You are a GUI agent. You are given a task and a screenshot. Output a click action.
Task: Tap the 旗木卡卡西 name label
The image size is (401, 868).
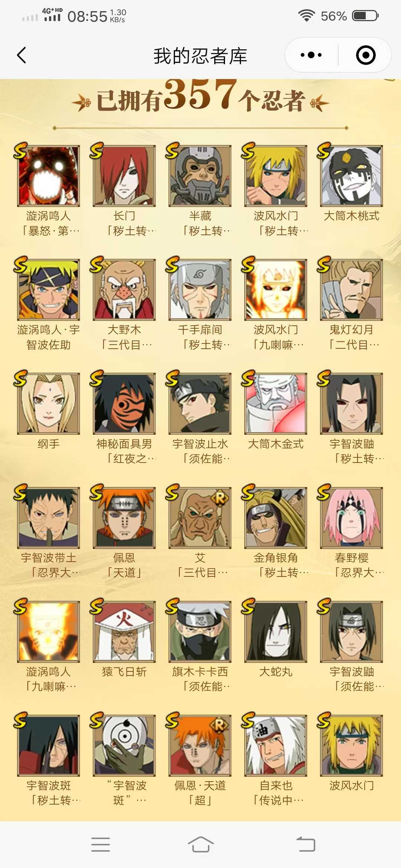(x=200, y=672)
